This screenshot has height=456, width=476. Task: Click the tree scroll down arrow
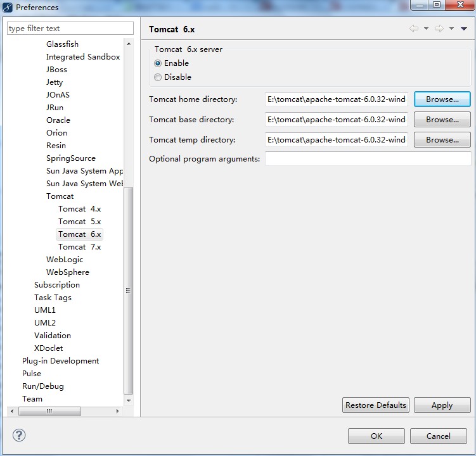coord(129,400)
